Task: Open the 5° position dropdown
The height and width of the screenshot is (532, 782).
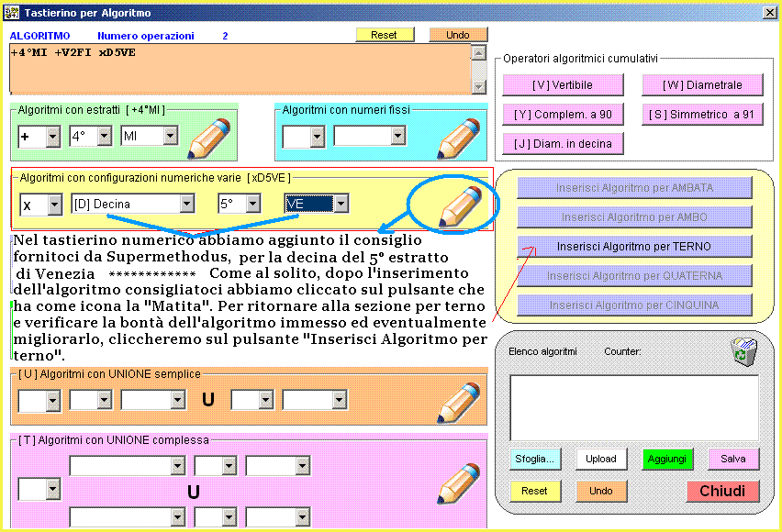Action: [x=252, y=204]
